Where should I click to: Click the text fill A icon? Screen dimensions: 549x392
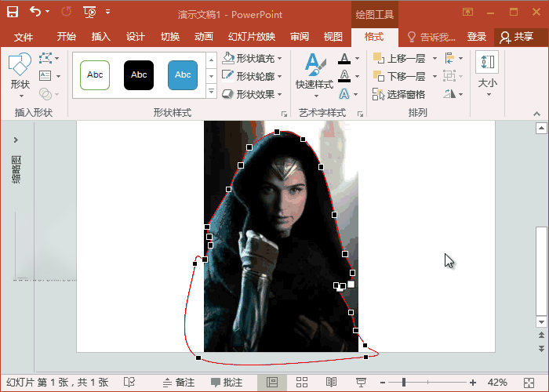pyautogui.click(x=344, y=58)
